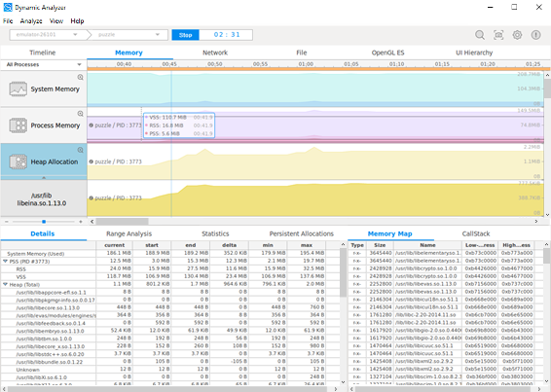The width and height of the screenshot is (551, 392).
Task: Sort by the current column header
Action: click(115, 245)
